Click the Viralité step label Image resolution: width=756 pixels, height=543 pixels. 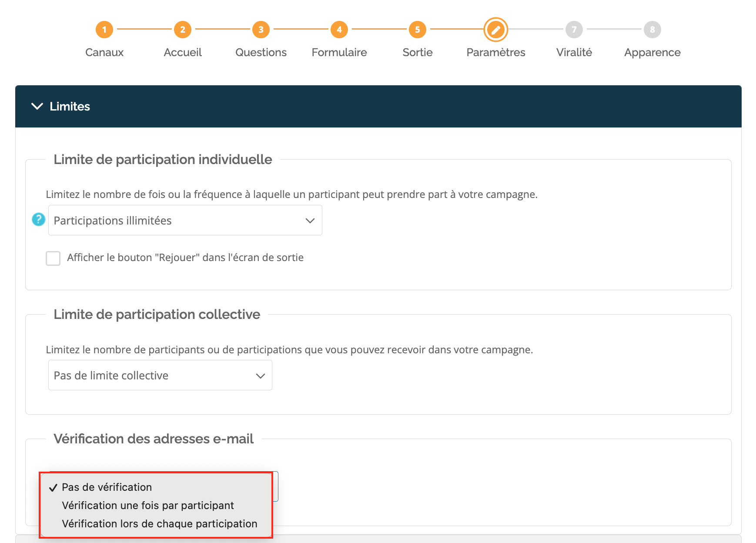click(574, 53)
